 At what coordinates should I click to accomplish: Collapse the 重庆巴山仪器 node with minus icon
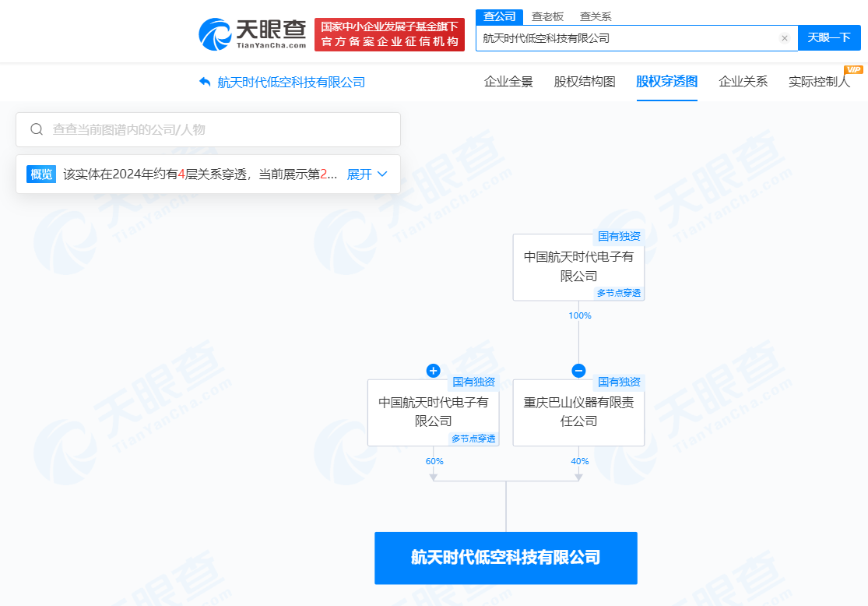(x=578, y=371)
